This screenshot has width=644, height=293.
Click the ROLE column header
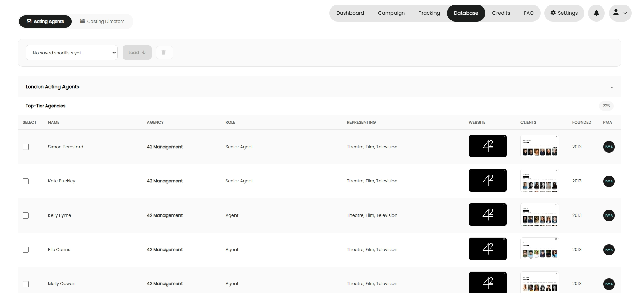(230, 122)
